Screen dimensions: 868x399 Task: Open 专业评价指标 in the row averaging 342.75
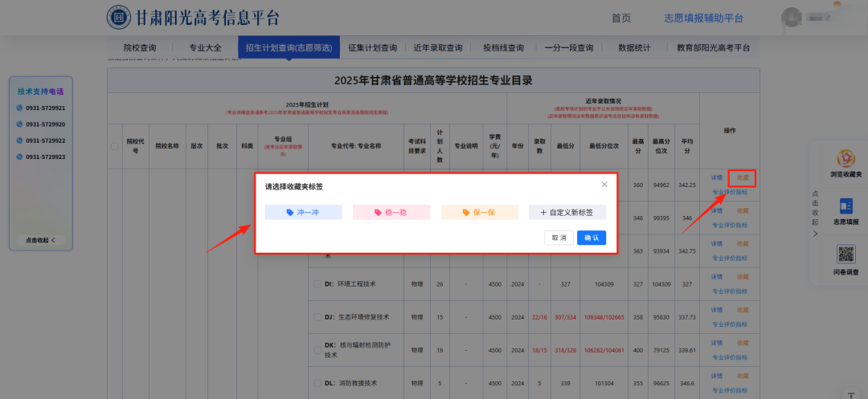[x=730, y=258]
